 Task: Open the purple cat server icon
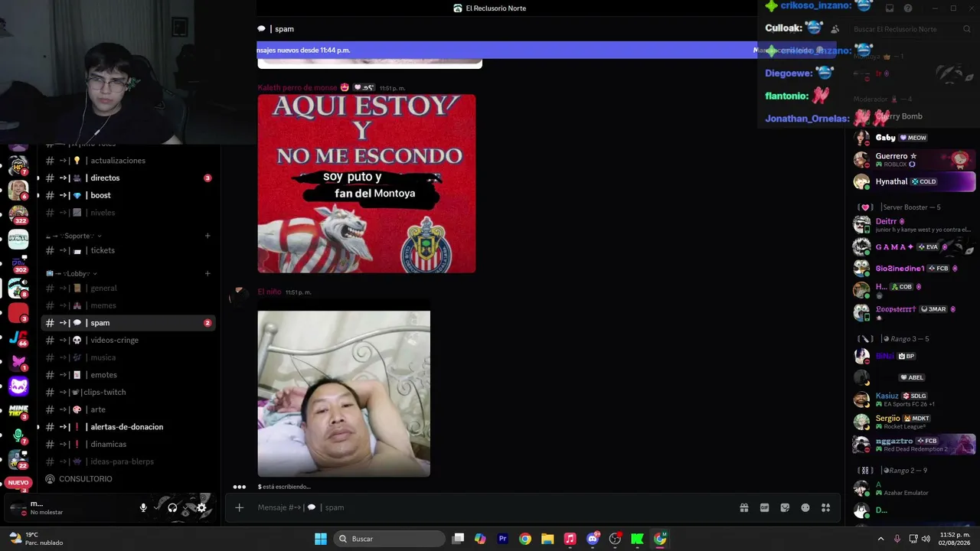click(18, 386)
